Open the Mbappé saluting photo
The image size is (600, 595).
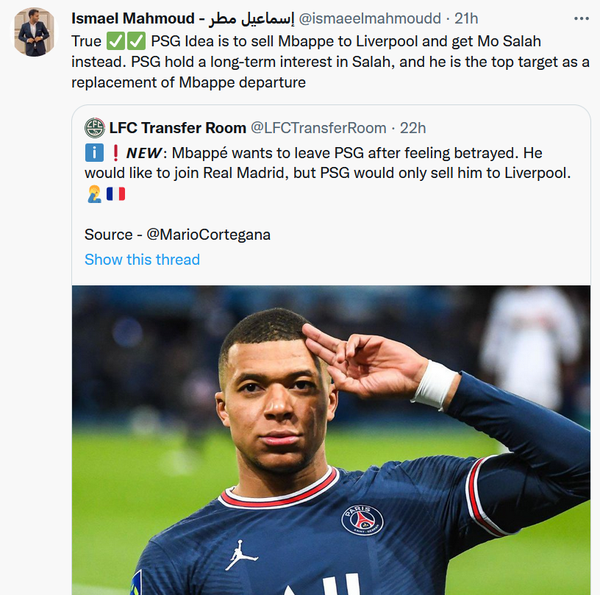[330, 440]
